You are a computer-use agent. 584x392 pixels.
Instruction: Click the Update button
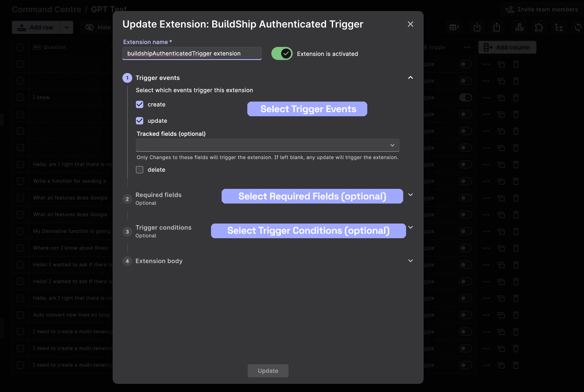pyautogui.click(x=268, y=371)
